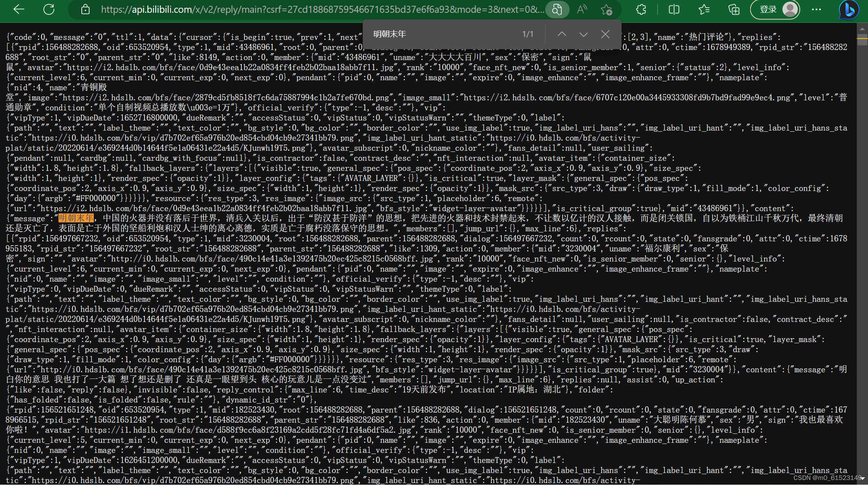Open Read aloud feature

click(x=582, y=10)
